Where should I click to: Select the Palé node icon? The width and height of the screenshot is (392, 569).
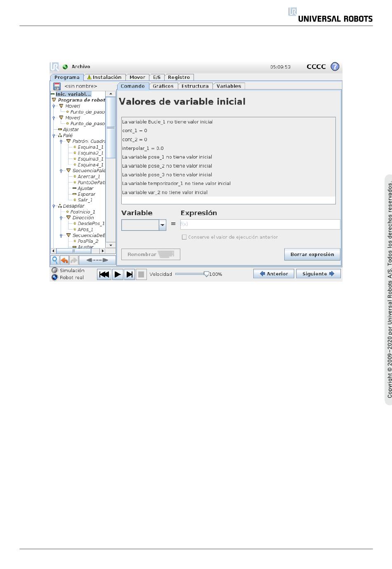click(x=60, y=135)
